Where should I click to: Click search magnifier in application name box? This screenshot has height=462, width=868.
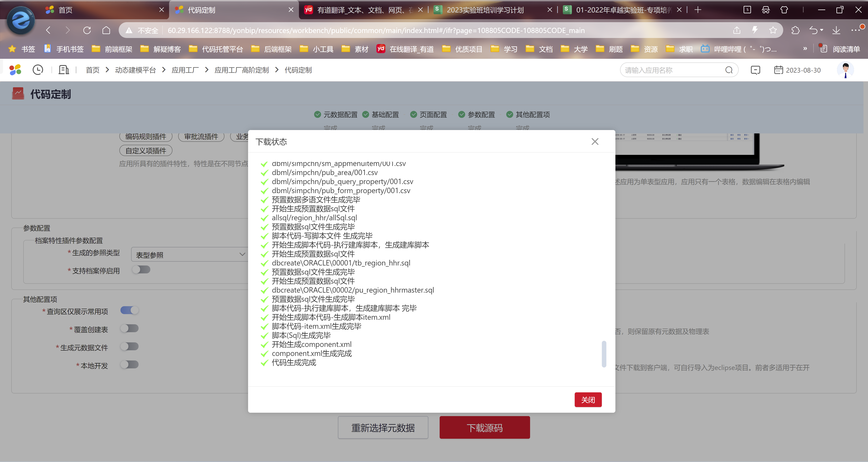click(729, 70)
